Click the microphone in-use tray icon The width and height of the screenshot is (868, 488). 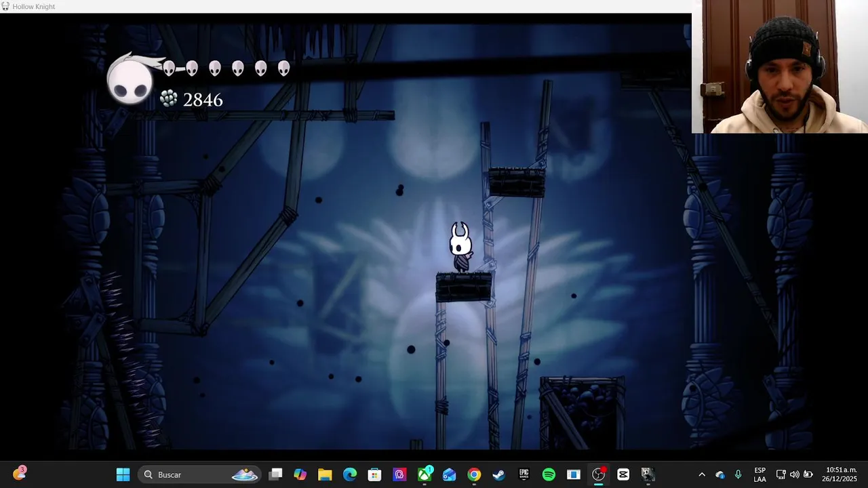(738, 474)
